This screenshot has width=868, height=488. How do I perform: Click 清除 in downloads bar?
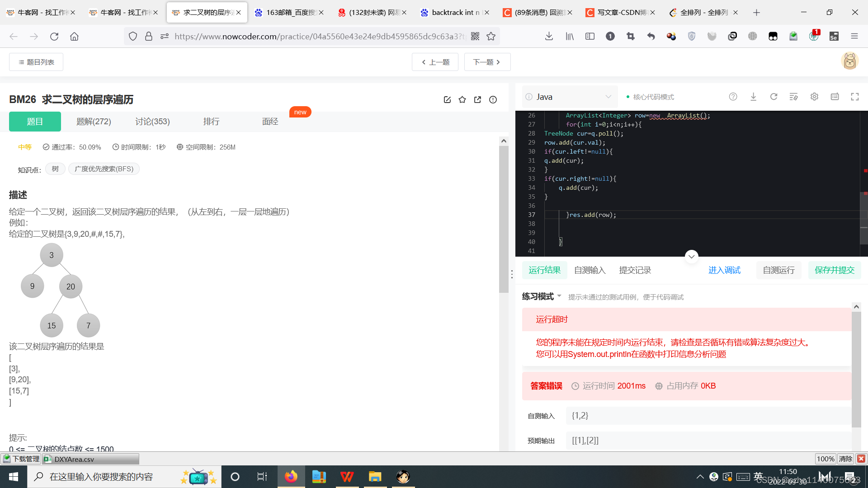coord(845,459)
